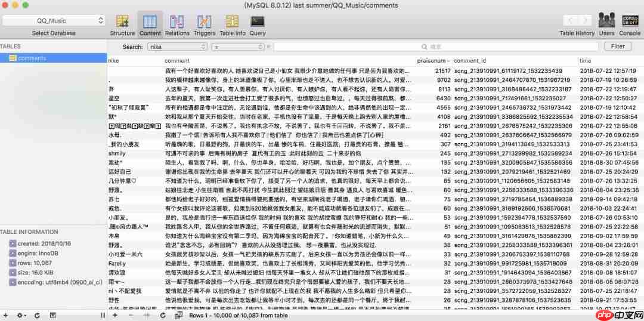Add a new table with sidebar plus
The width and height of the screenshot is (644, 321).
[x=5, y=315]
